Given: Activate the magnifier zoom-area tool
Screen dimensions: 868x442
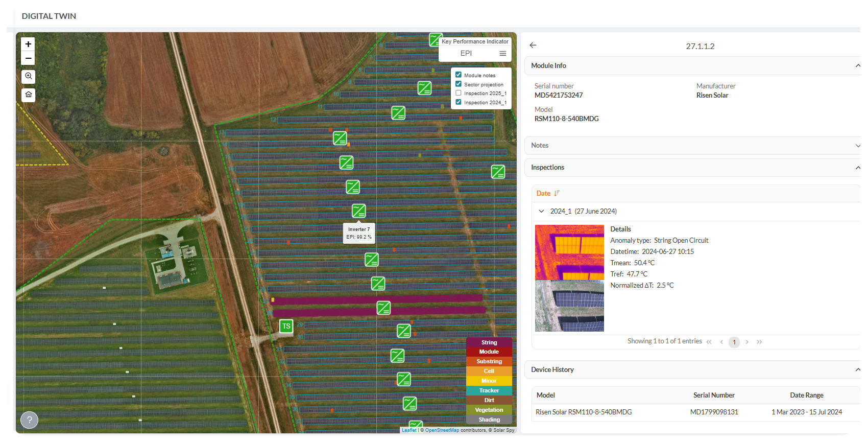Looking at the screenshot, I should [28, 76].
